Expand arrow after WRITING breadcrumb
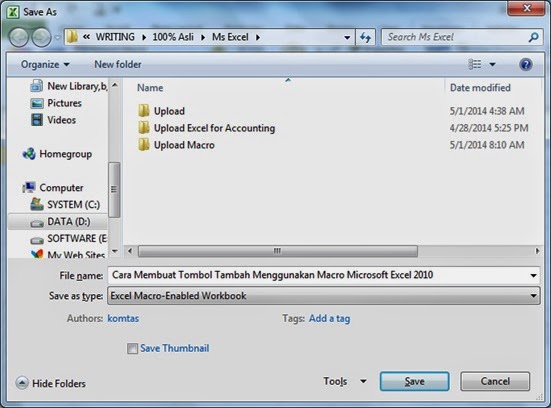The image size is (551, 408). point(144,37)
